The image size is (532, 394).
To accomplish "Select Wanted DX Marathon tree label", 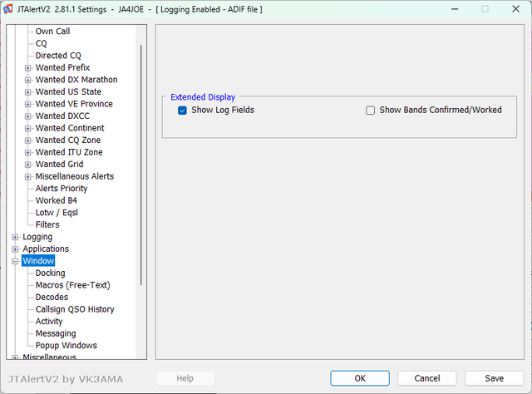I will tap(76, 80).
